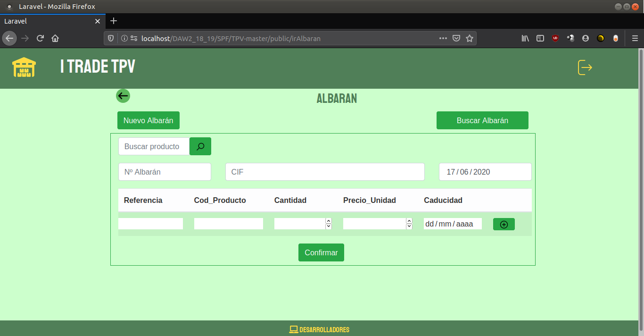Open the Desarrolladores footer link

click(320, 329)
